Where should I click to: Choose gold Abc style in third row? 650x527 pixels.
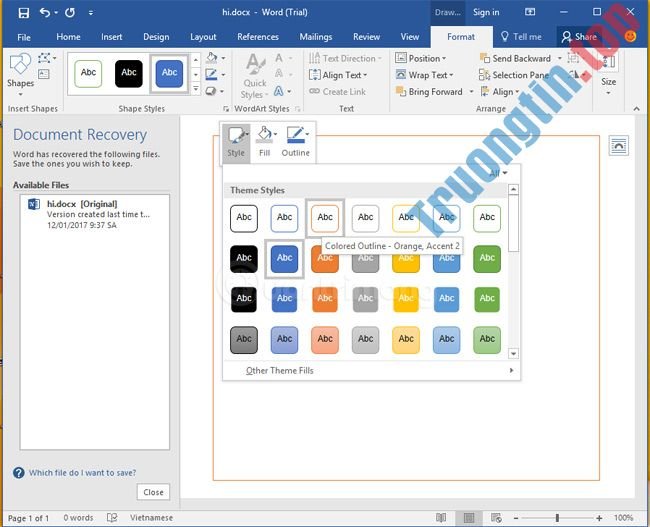pyautogui.click(x=406, y=299)
